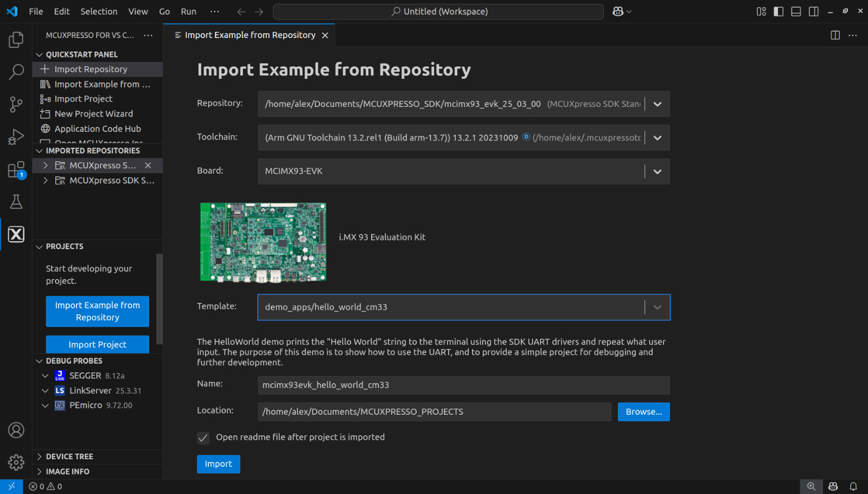Screen dimensions: 868x494
Task: Open Source Control in the activity bar
Action: [x=16, y=104]
